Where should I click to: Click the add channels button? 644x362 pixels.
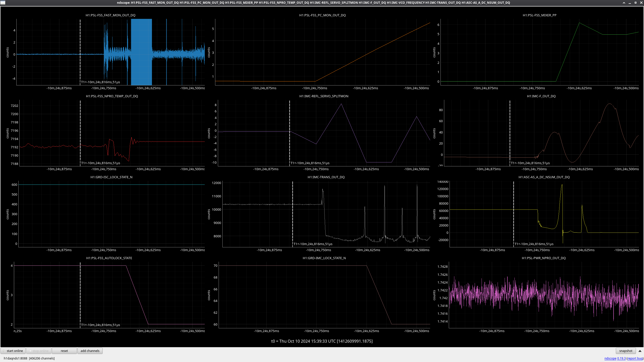click(90, 351)
